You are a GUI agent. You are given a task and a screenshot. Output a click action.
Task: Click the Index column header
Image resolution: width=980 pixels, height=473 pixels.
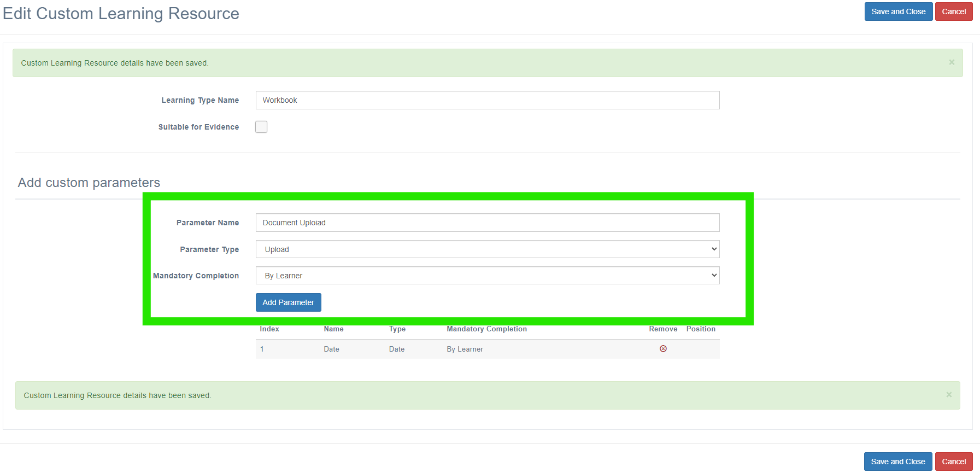269,329
